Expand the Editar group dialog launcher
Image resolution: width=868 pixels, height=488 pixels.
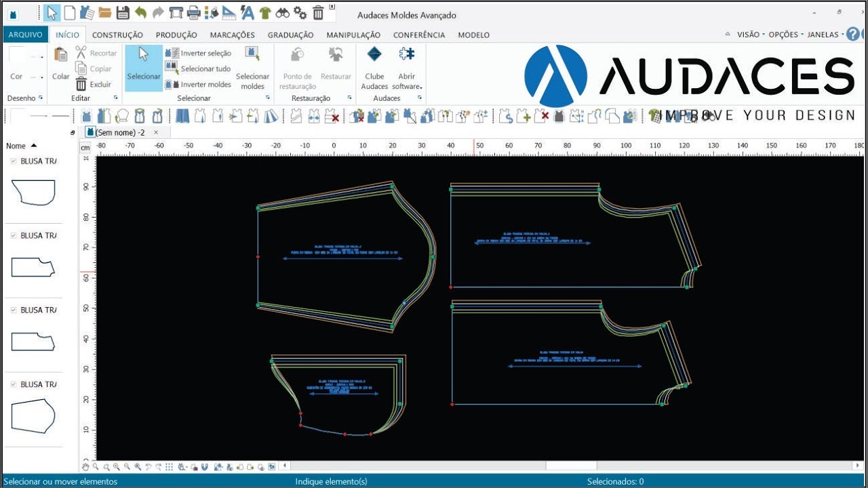115,98
